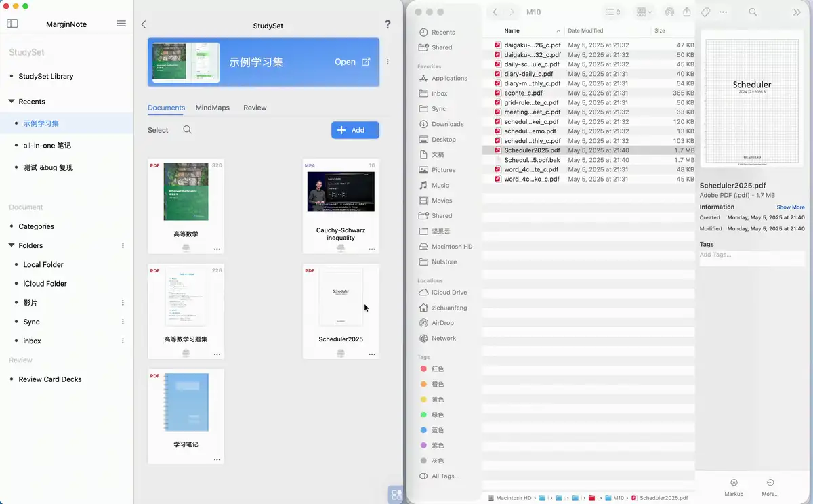Click the Tags icon in Finder toolbar
The width and height of the screenshot is (813, 504).
tap(705, 12)
